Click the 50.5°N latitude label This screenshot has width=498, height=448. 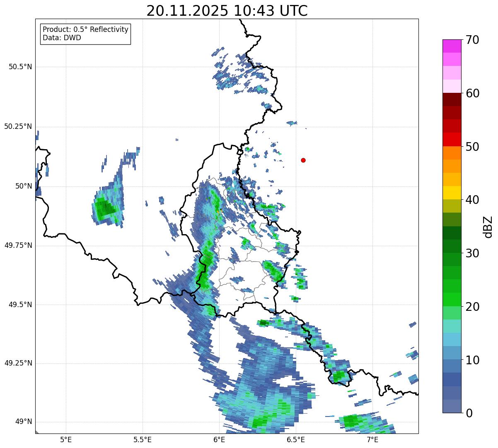[20, 67]
